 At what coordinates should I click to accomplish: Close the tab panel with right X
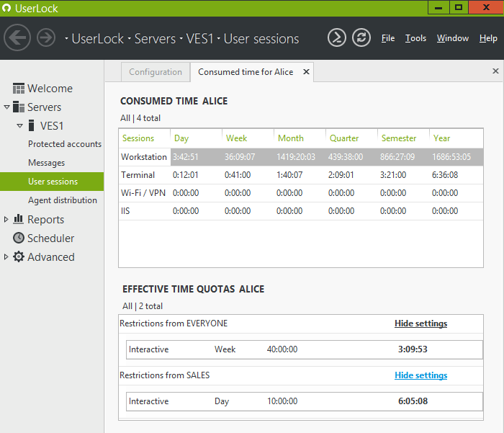(495, 71)
